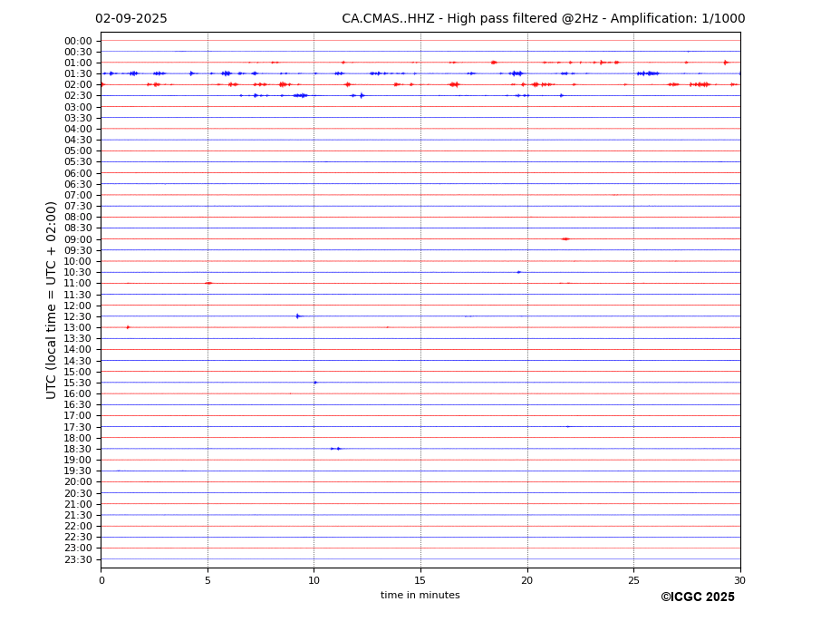Image resolution: width=840 pixels, height=631 pixels.
Task: Click the blue spike on 12:30 trace
Action: 298,316
